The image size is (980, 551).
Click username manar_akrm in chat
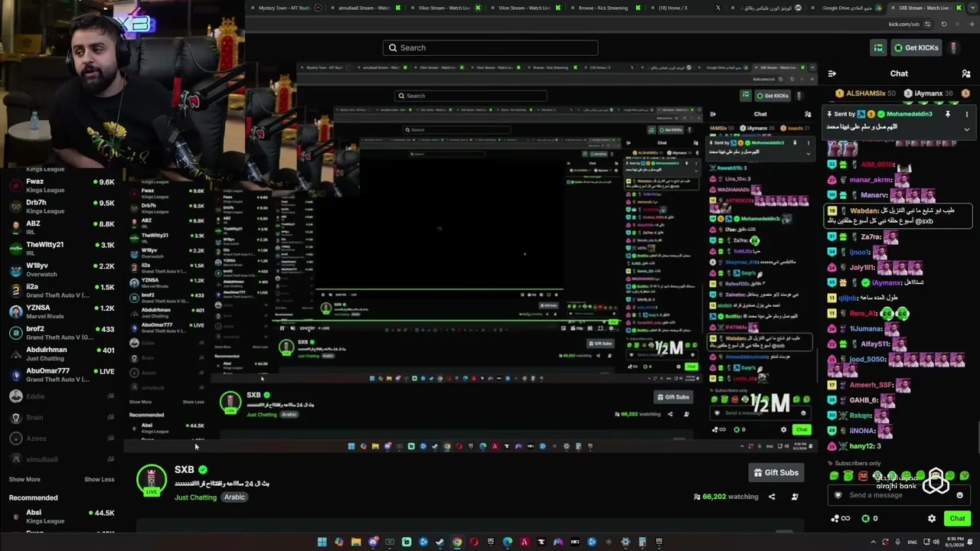872,180
